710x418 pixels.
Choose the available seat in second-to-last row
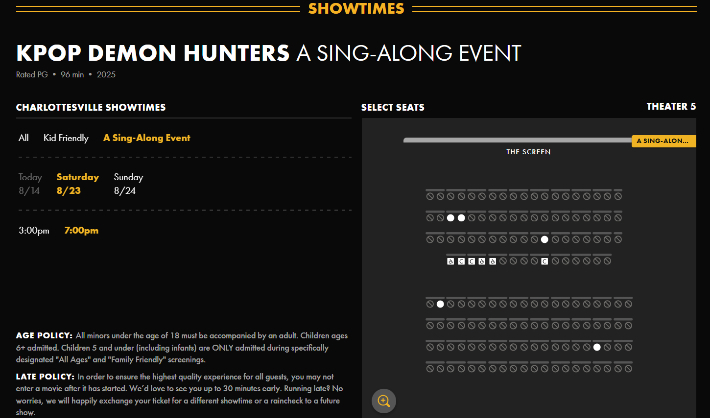597,347
